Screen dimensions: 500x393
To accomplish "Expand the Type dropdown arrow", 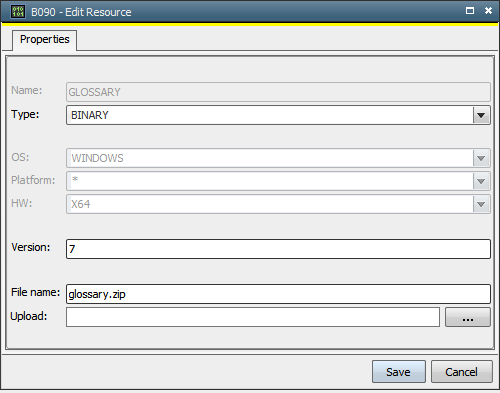I will click(x=481, y=115).
